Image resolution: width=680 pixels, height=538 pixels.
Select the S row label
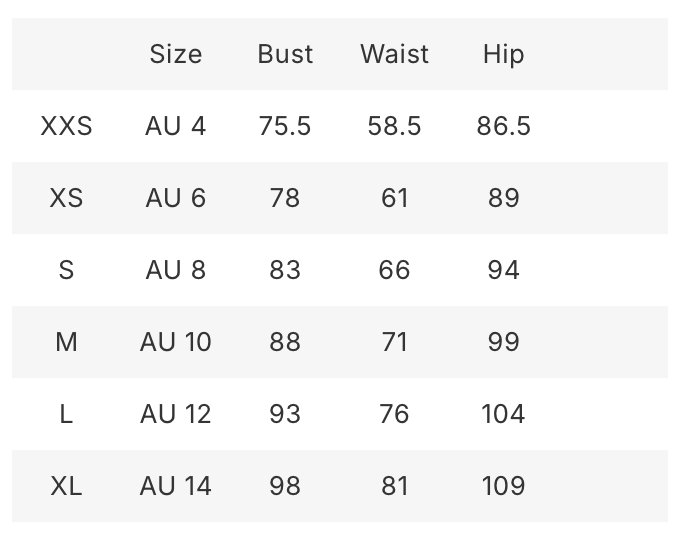click(66, 270)
